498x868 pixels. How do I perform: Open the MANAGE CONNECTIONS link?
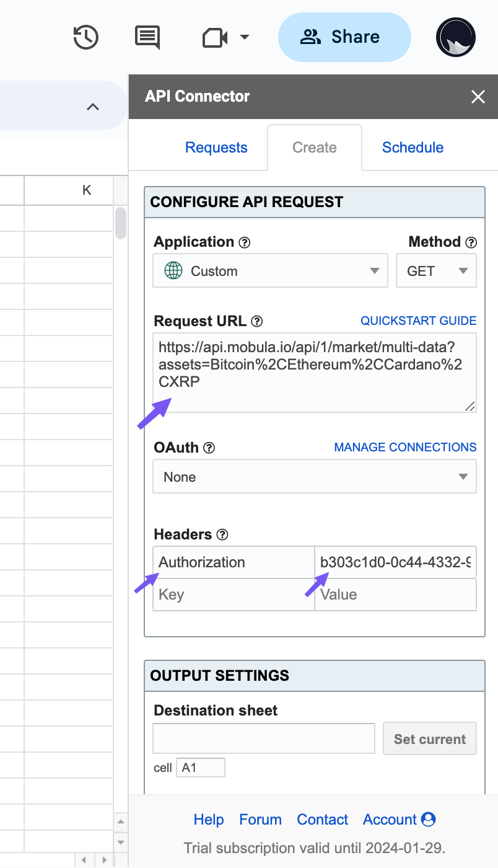(x=405, y=447)
